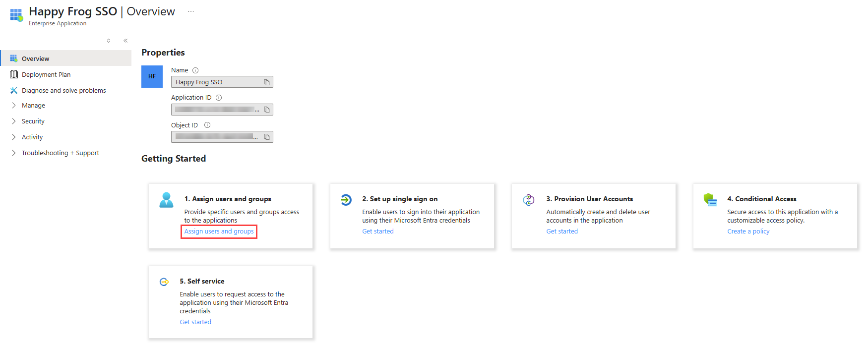Click the Self service icon
868x346 pixels.
coord(164,282)
